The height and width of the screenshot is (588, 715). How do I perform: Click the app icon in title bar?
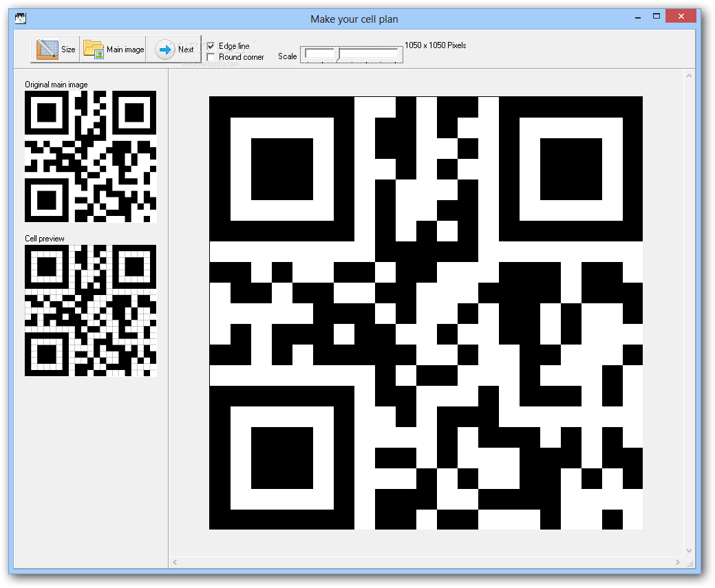[x=21, y=19]
